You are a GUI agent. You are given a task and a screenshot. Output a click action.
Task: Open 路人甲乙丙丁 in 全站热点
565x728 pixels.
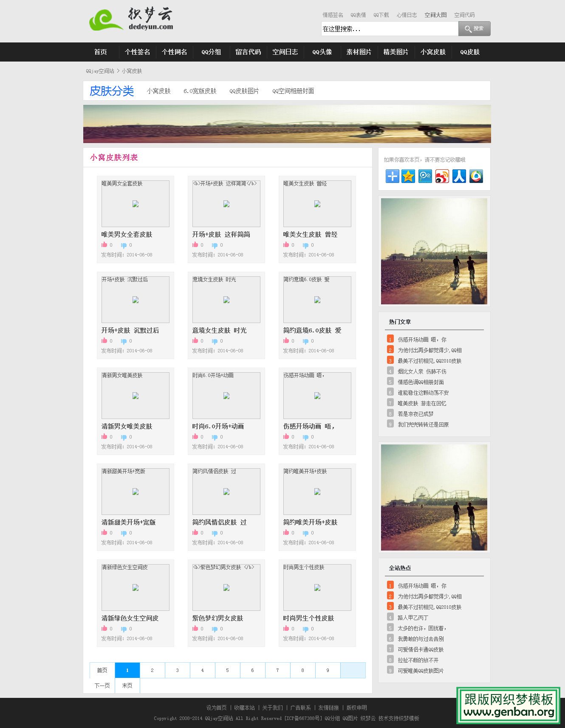point(413,618)
